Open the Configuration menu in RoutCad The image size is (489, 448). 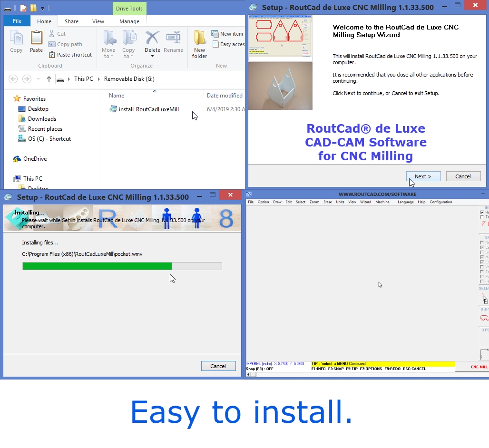440,202
